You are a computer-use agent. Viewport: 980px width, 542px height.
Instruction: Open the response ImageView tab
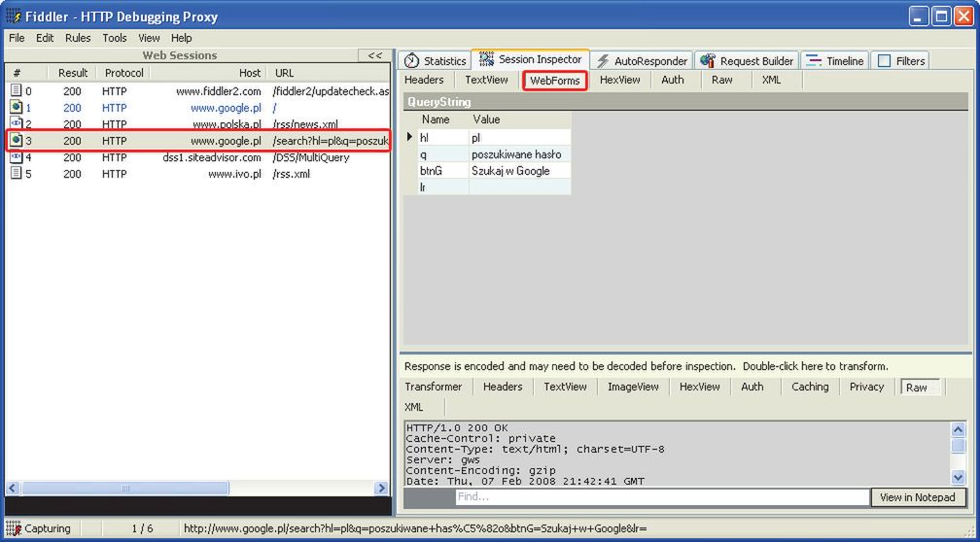[633, 387]
